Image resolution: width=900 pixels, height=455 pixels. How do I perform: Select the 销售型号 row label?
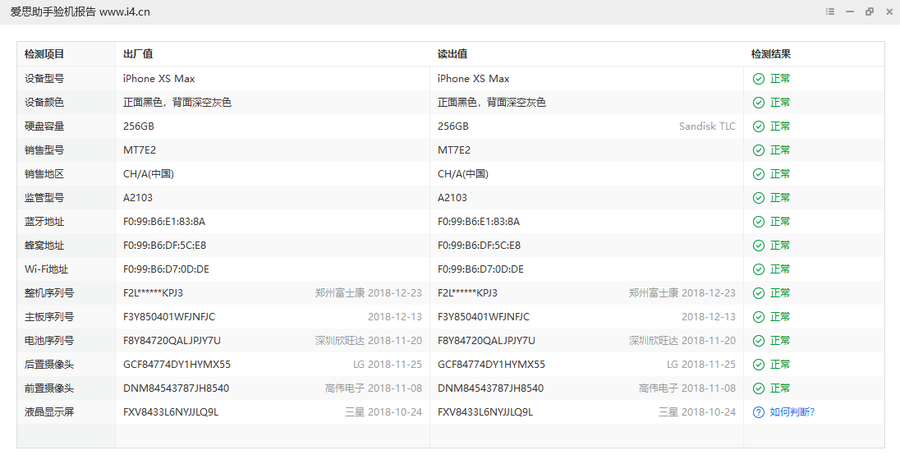coord(44,150)
